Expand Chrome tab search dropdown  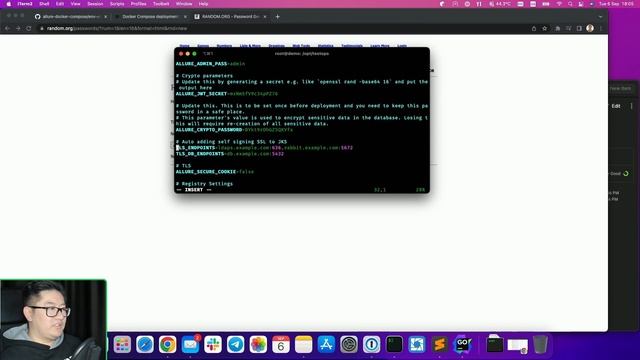click(600, 17)
